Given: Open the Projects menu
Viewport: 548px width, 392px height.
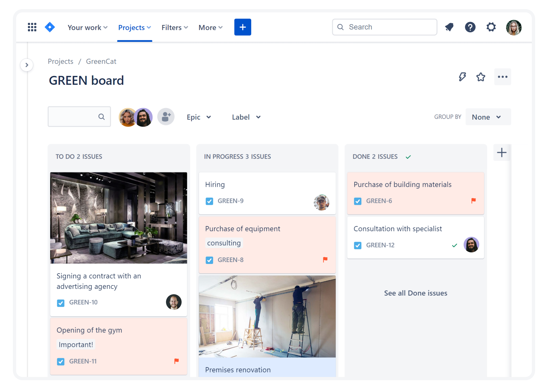Looking at the screenshot, I should pyautogui.click(x=135, y=27).
